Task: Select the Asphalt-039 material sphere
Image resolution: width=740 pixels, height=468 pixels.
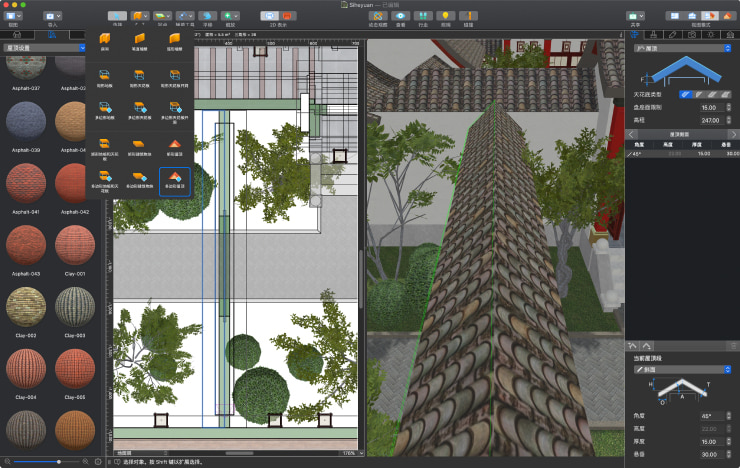Action: click(26, 121)
